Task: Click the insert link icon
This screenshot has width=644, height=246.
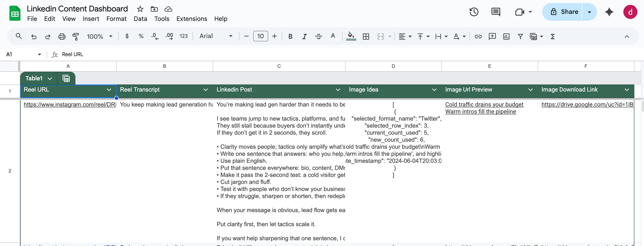Action: tap(478, 37)
